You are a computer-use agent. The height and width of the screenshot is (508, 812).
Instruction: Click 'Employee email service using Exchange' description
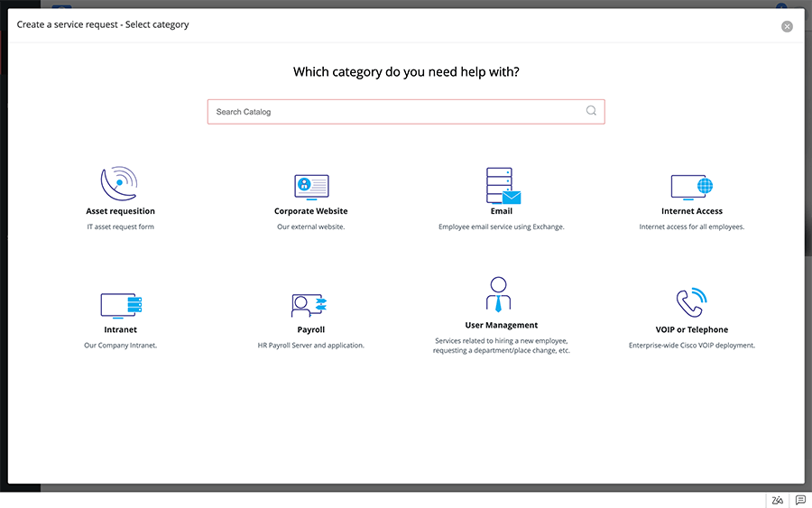[x=502, y=227]
